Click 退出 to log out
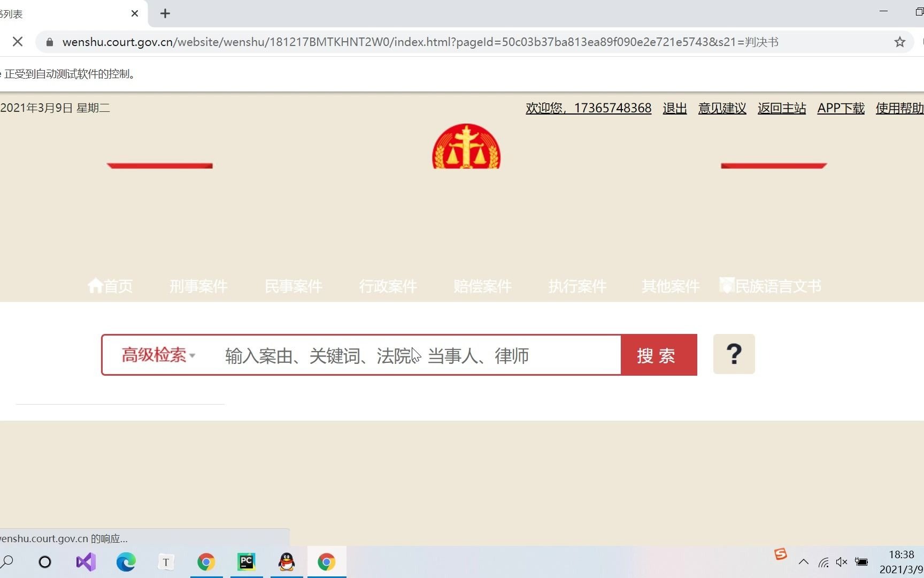Image resolution: width=924 pixels, height=578 pixels. [x=675, y=108]
